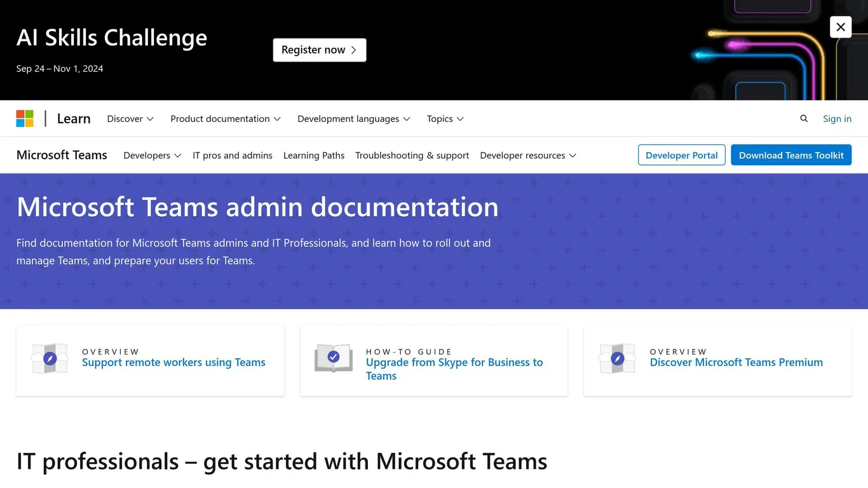
Task: Expand the Discover menu
Action: (130, 119)
